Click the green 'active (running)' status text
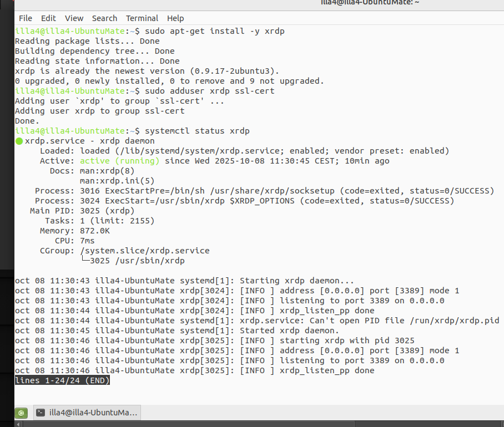Image resolution: width=504 pixels, height=427 pixels. tap(119, 161)
